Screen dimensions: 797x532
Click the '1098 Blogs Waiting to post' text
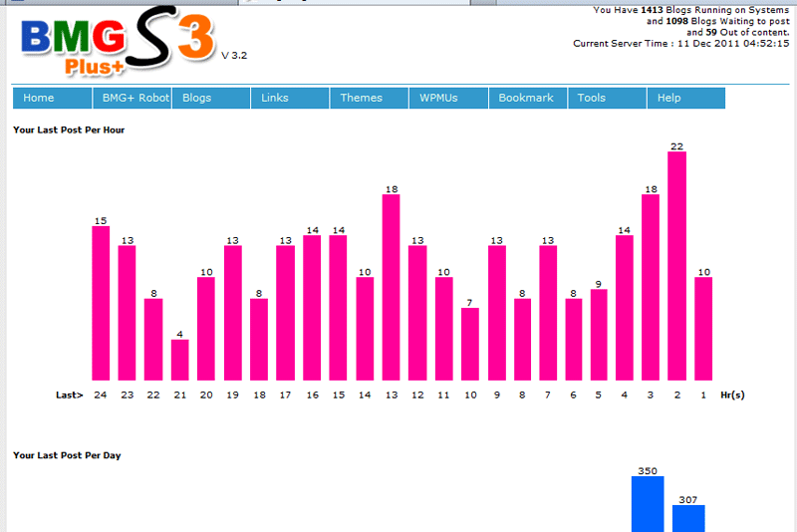(x=727, y=21)
